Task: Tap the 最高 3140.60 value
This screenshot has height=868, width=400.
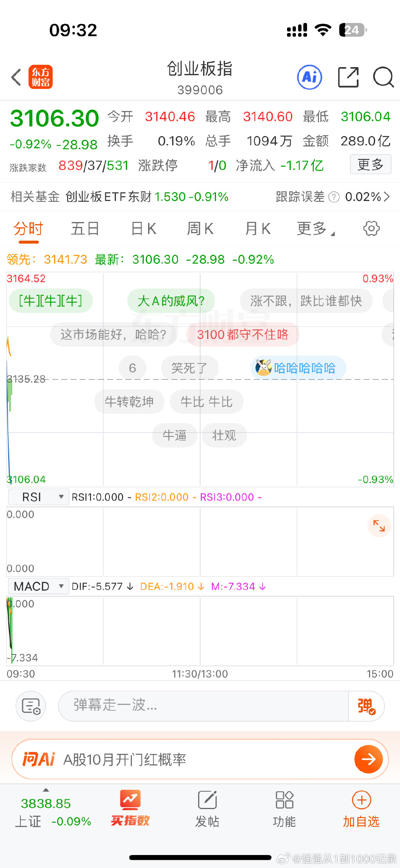Action: click(249, 117)
